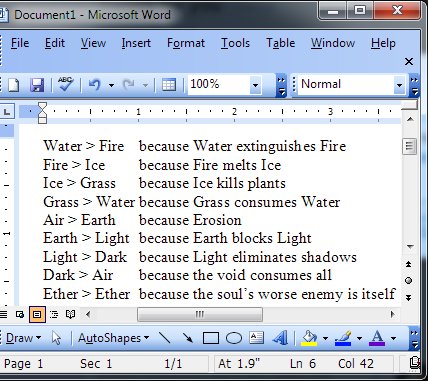Screen dimensions: 428x381
Task: Click the Redo arrow icon
Action: click(x=129, y=85)
